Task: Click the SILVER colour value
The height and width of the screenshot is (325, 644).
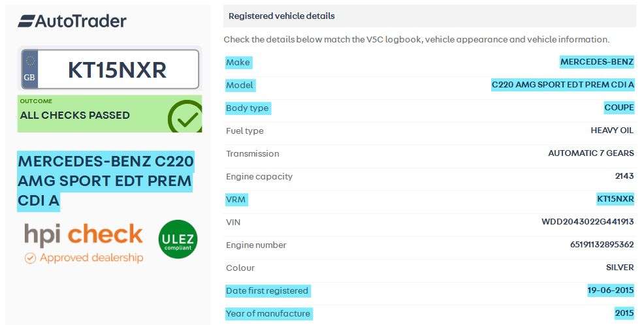Action: (620, 268)
